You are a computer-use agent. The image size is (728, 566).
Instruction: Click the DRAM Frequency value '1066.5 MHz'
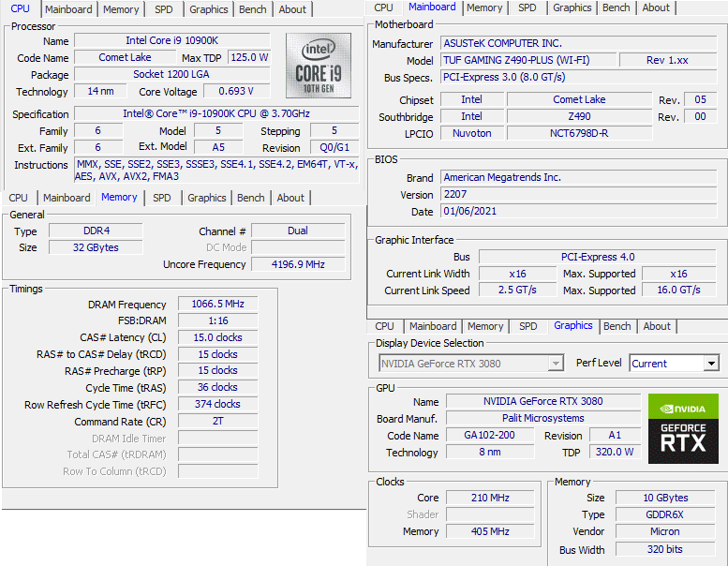tap(217, 304)
